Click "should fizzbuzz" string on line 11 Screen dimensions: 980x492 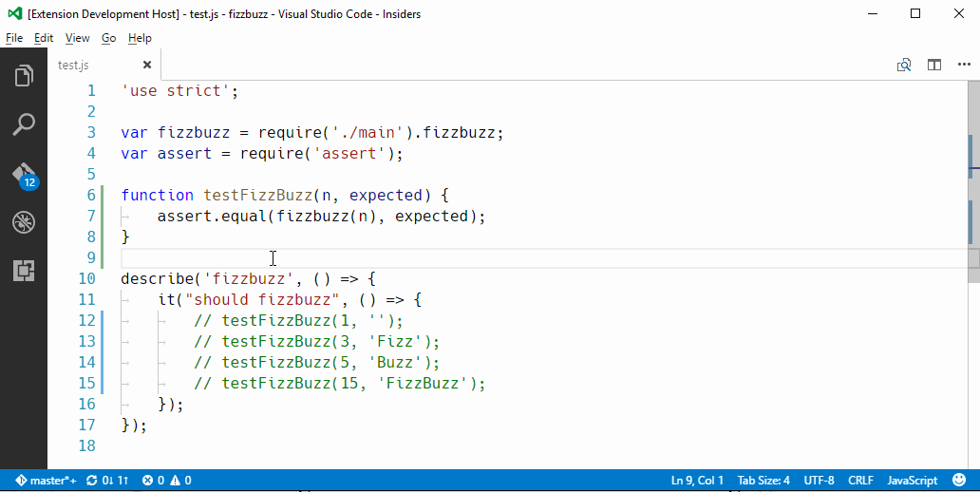point(262,299)
